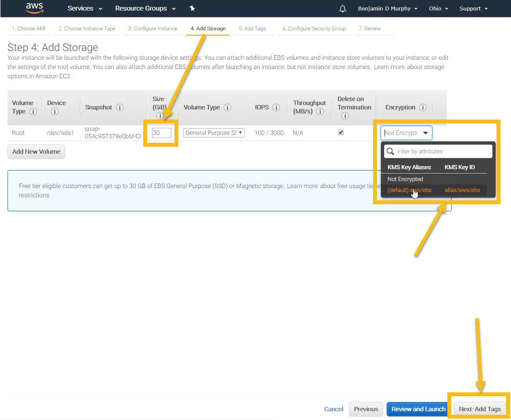Click the snapshot ID snap-054c957379e0b6f43
The image size is (511, 420).
[x=113, y=133]
